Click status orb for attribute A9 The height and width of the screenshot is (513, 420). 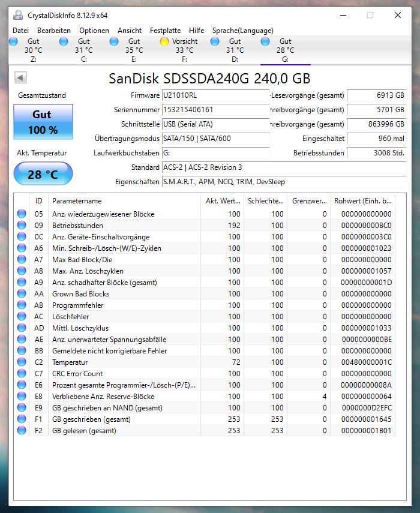[22, 282]
